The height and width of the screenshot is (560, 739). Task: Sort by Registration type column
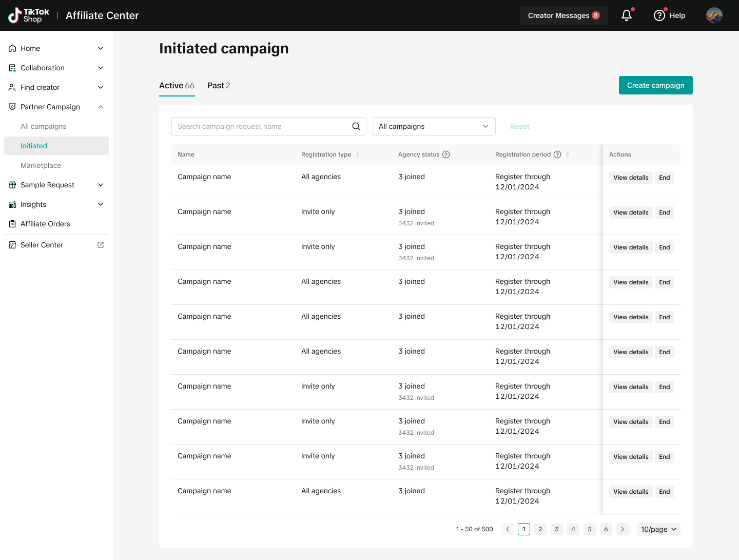tap(358, 155)
